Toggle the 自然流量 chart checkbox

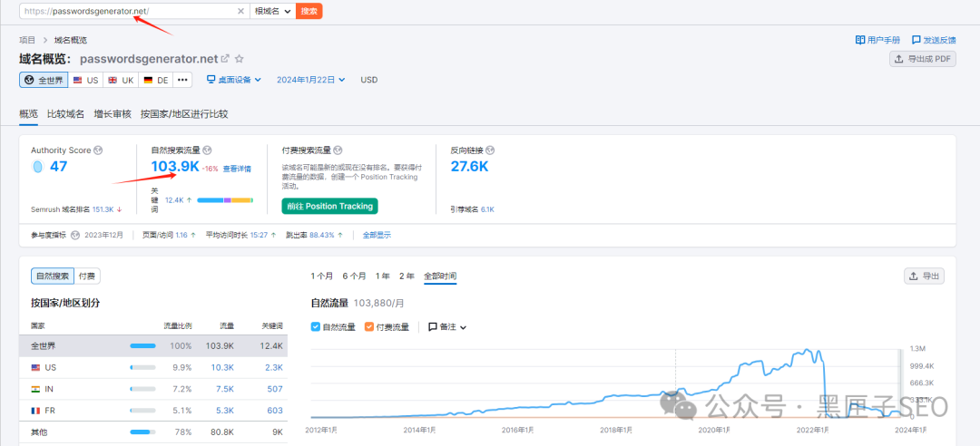click(316, 326)
